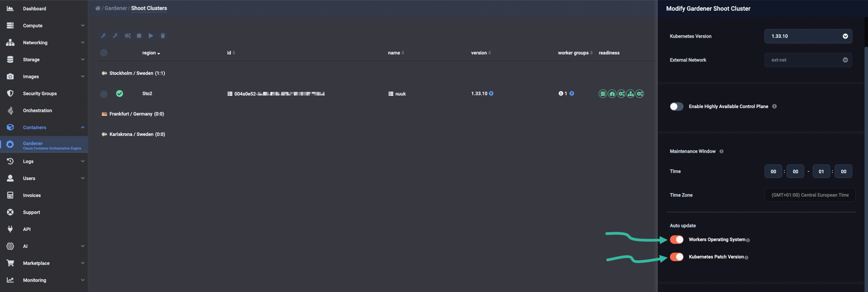The height and width of the screenshot is (292, 868).
Task: Click the home icon in breadcrumb
Action: pyautogui.click(x=98, y=8)
